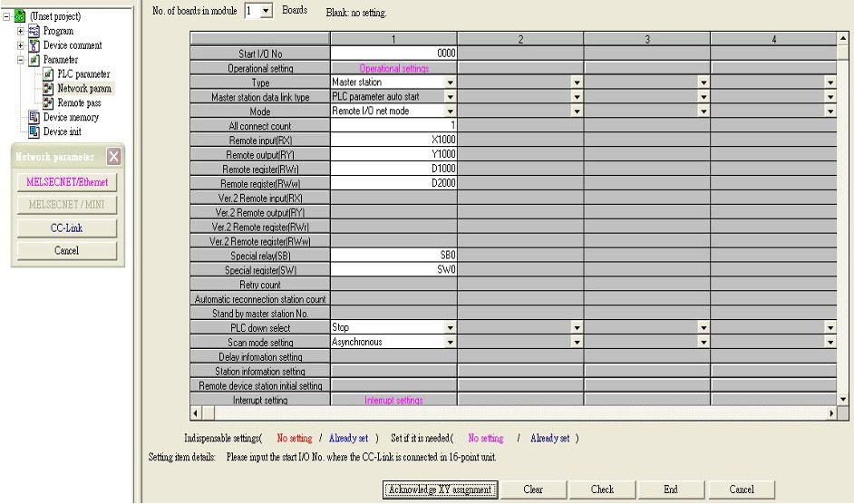This screenshot has width=854, height=504.
Task: Click the Program folder icon in tree
Action: click(34, 31)
